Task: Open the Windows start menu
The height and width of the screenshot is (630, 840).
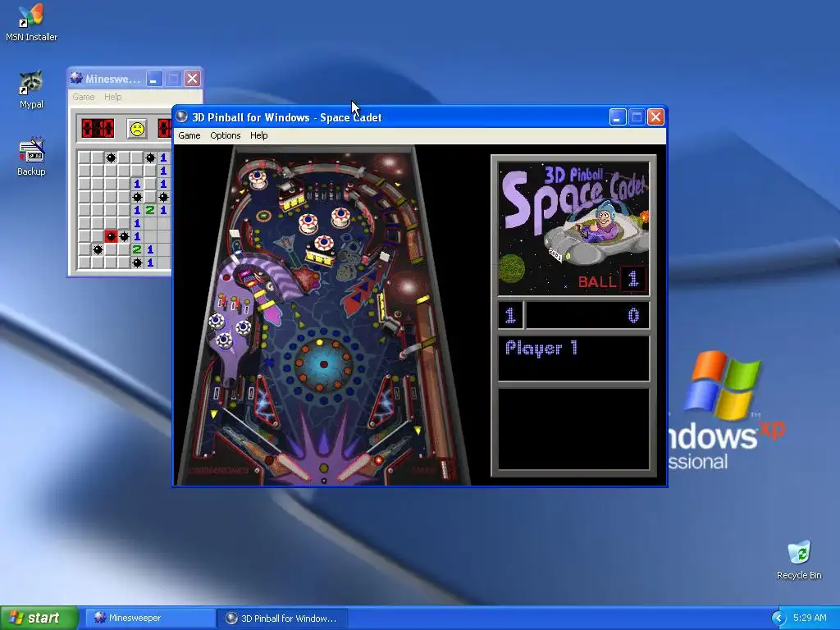Action: coord(39,618)
